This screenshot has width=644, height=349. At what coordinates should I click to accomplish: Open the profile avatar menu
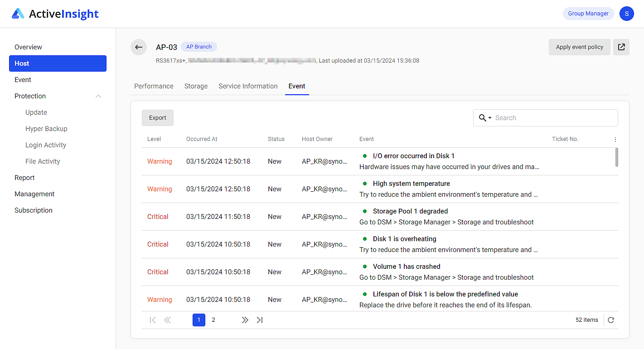coord(627,14)
